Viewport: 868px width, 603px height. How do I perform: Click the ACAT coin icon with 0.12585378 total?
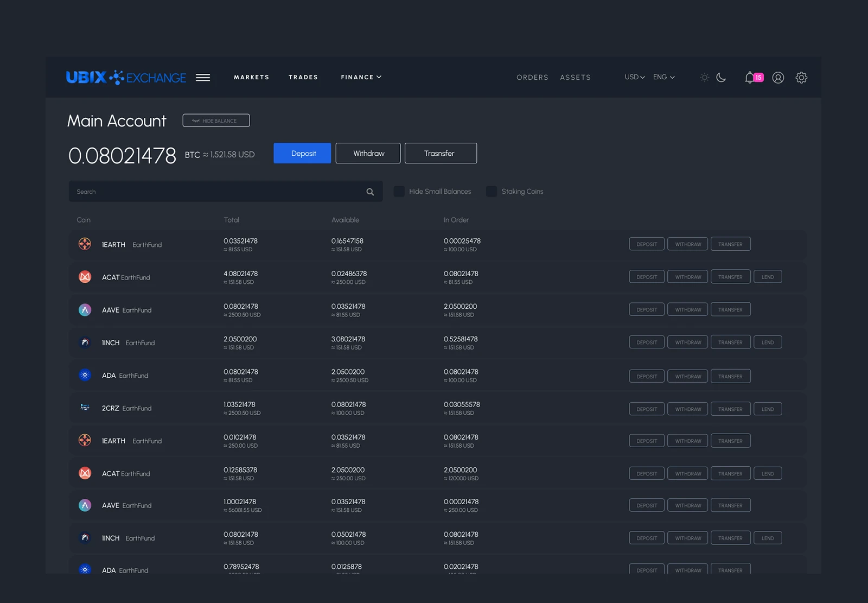point(85,473)
